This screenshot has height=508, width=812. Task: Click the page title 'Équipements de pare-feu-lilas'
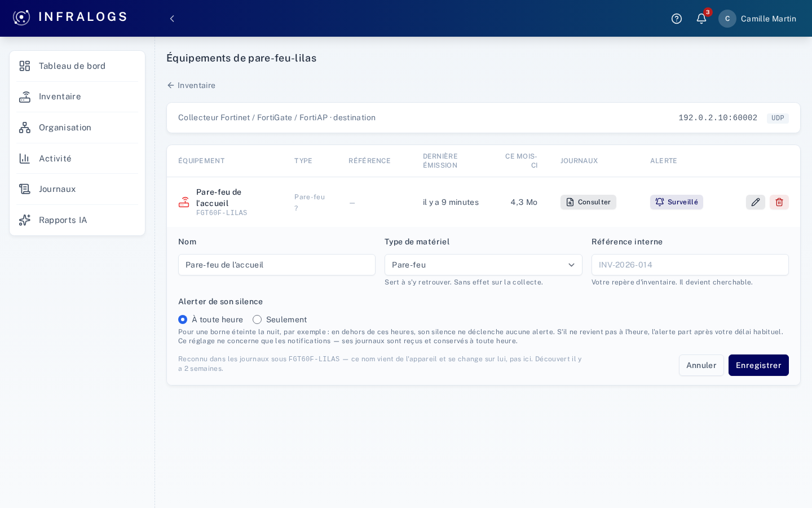[241, 58]
